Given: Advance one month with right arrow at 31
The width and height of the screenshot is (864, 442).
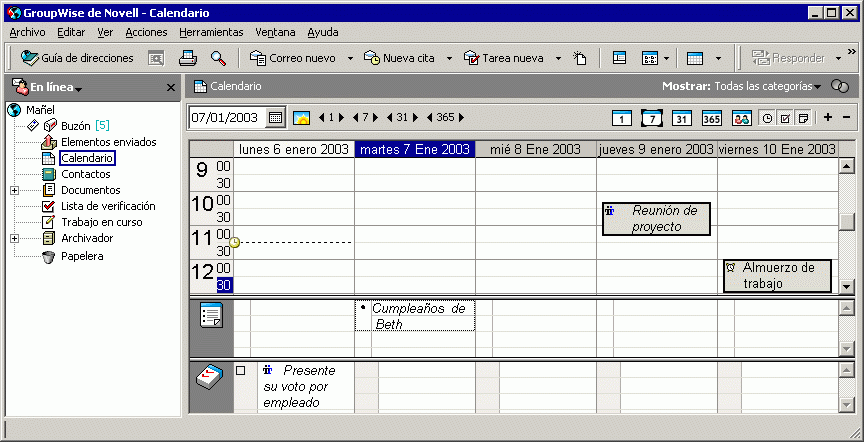Looking at the screenshot, I should coord(415,117).
